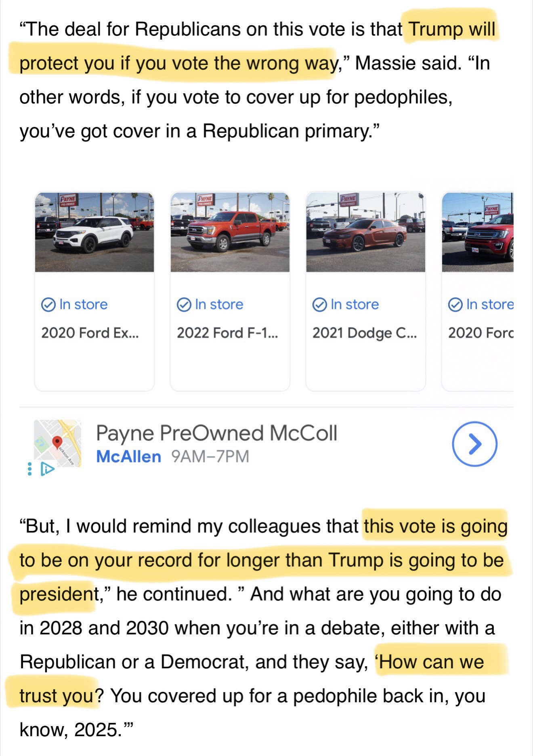Select the "2021 Dodge C..." listing title
The image size is (533, 756).
coord(365,333)
